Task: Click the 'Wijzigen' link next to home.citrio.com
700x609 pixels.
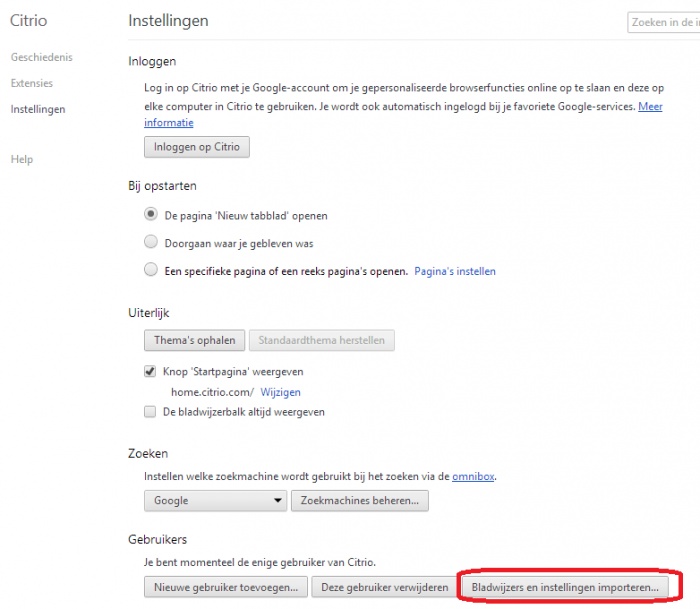Action: coord(280,392)
